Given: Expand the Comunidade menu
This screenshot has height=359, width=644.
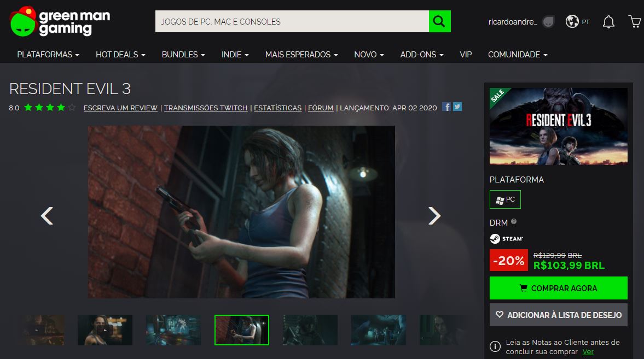Looking at the screenshot, I should click(518, 55).
